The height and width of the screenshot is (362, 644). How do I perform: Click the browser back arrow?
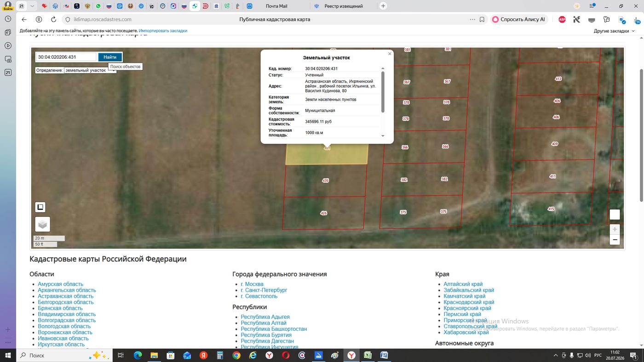(24, 19)
